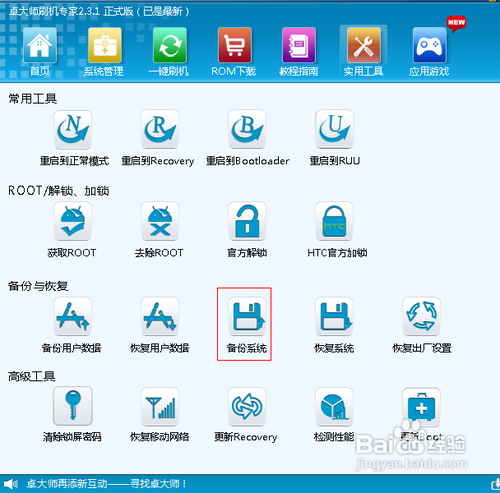The image size is (500, 493).
Task: Open the 应用游戏 tab
Action: click(x=429, y=52)
